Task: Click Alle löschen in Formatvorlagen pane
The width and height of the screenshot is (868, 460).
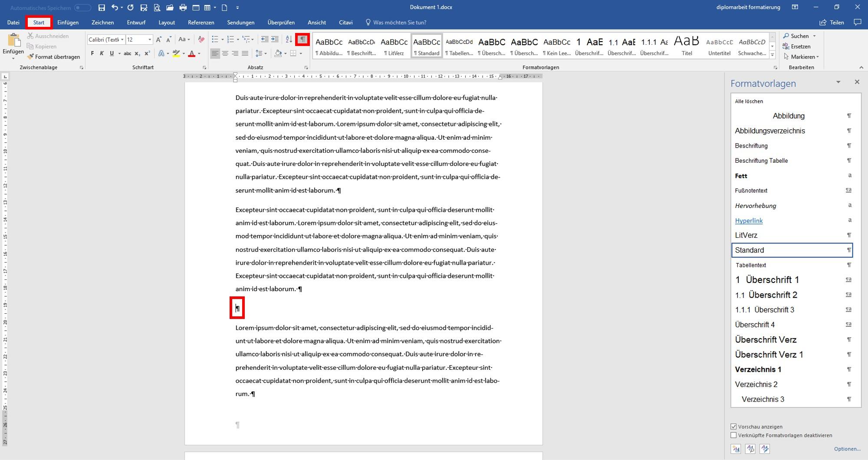Action: 749,101
